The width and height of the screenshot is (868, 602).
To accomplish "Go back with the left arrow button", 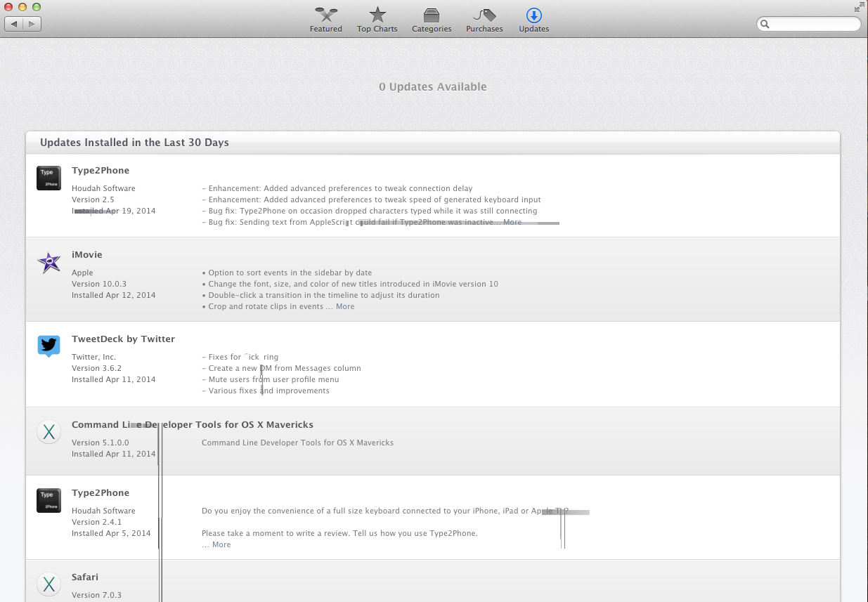I will coord(13,24).
